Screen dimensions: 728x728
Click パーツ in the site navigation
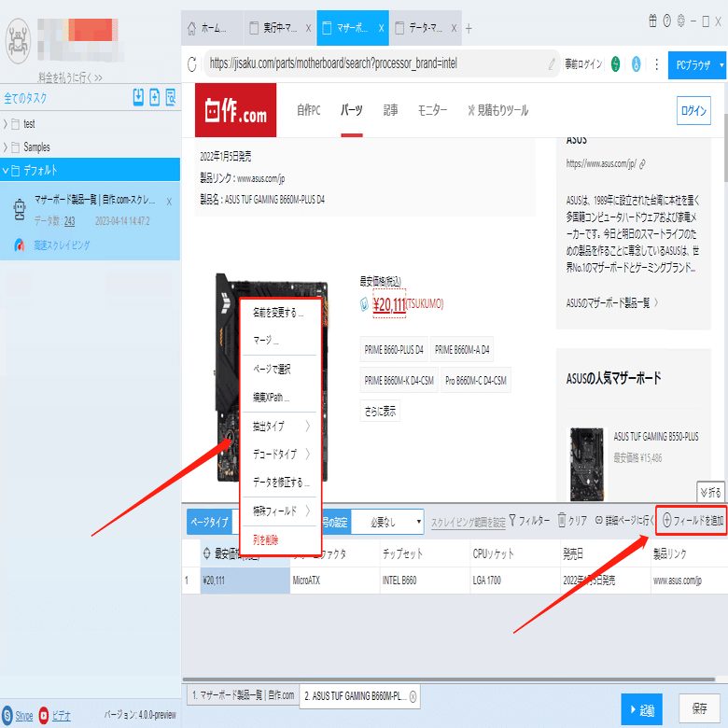(352, 110)
